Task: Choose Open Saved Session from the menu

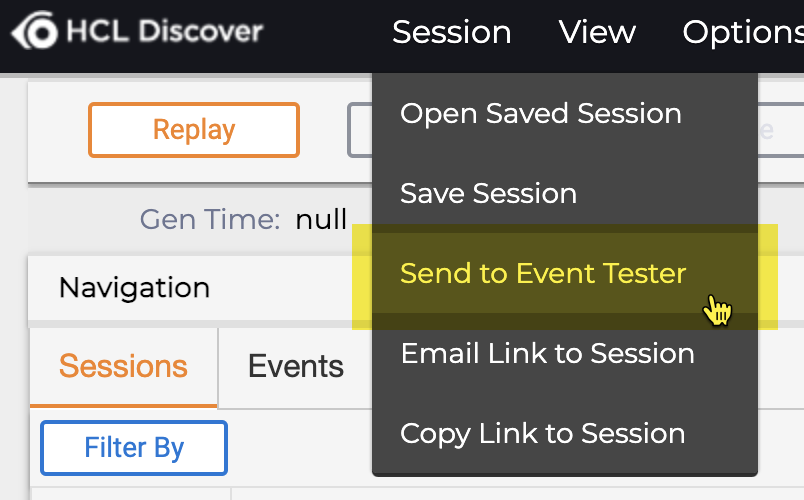Action: coord(540,113)
